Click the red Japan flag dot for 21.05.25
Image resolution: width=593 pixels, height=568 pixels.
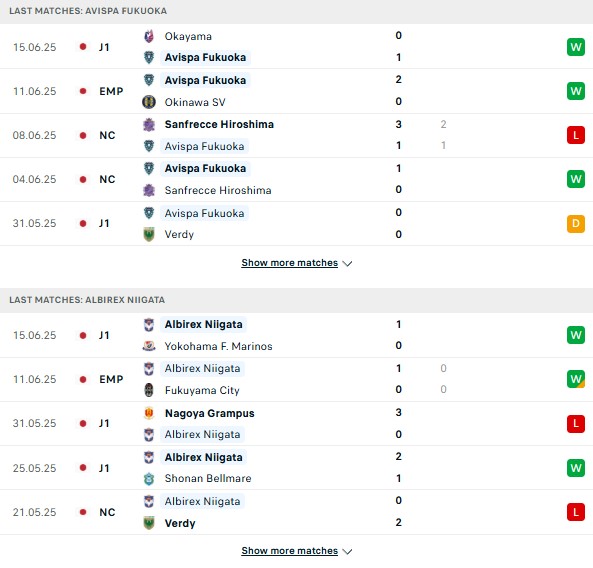pyautogui.click(x=83, y=512)
